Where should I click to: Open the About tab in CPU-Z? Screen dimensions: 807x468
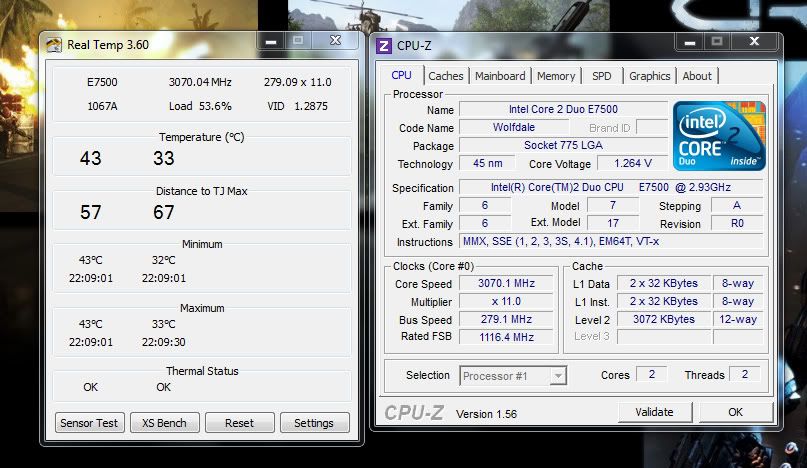[697, 76]
